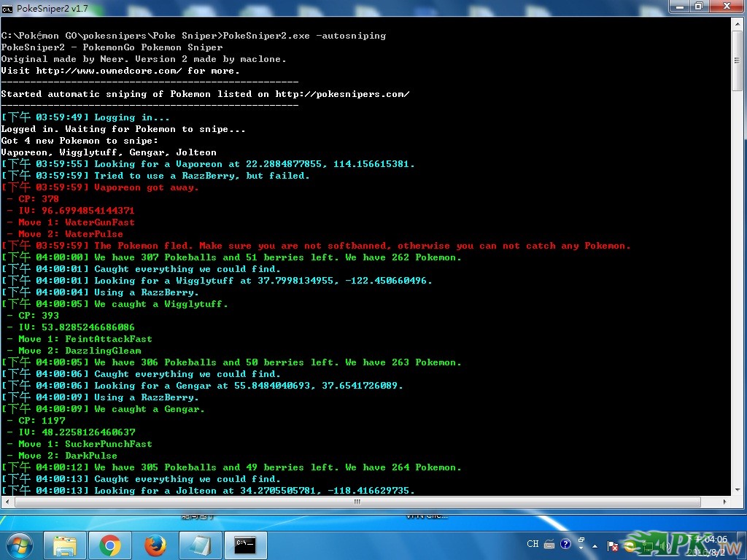This screenshot has width=747, height=560.
Task: Restore down the PokeSniper2 window
Action: [x=699, y=7]
